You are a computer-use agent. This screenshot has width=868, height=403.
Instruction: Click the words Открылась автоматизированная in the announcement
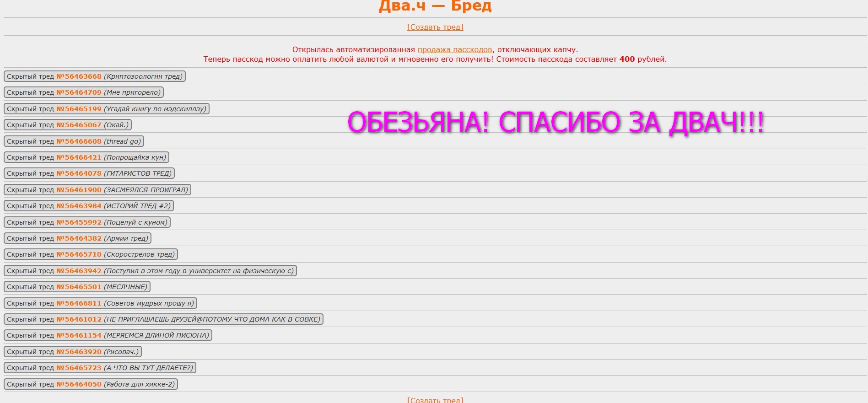pos(354,49)
